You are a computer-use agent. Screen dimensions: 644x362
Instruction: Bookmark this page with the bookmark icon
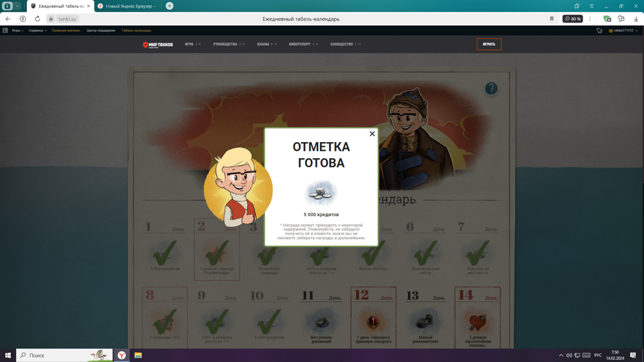point(552,19)
